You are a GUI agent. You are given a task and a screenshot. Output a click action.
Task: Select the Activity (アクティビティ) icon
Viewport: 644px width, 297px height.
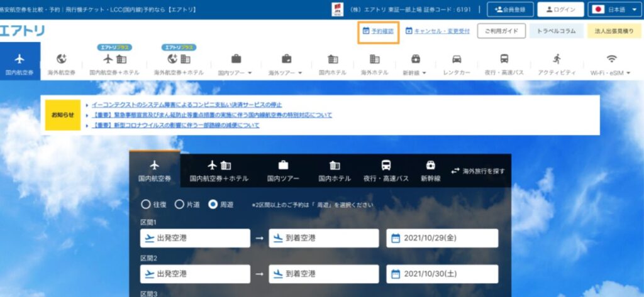tap(557, 60)
